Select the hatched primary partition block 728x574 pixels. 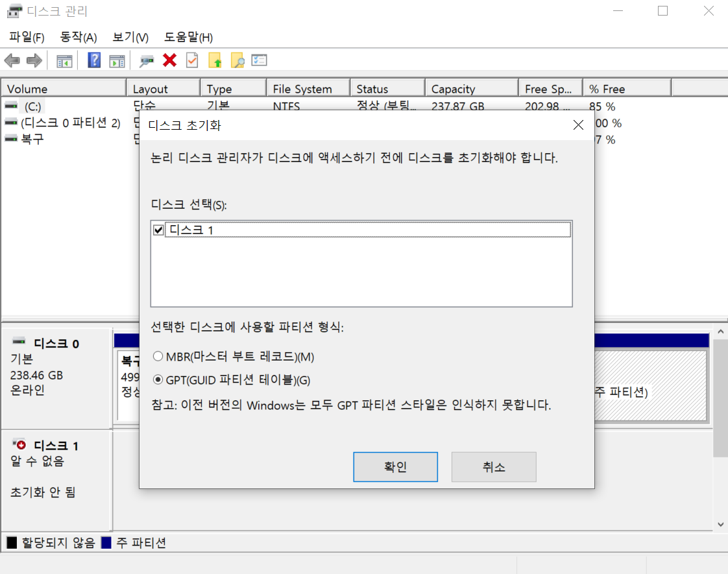[650, 385]
